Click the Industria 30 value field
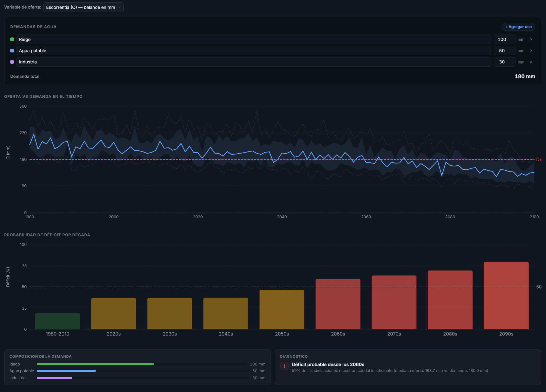Screen dimensions: 546x392 [504, 62]
